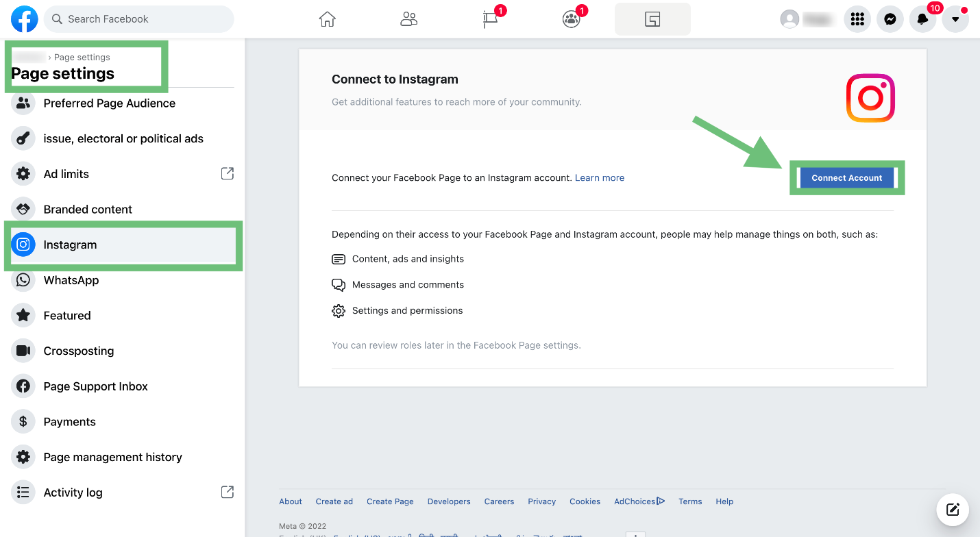Open the Create Page footer link

coord(390,501)
